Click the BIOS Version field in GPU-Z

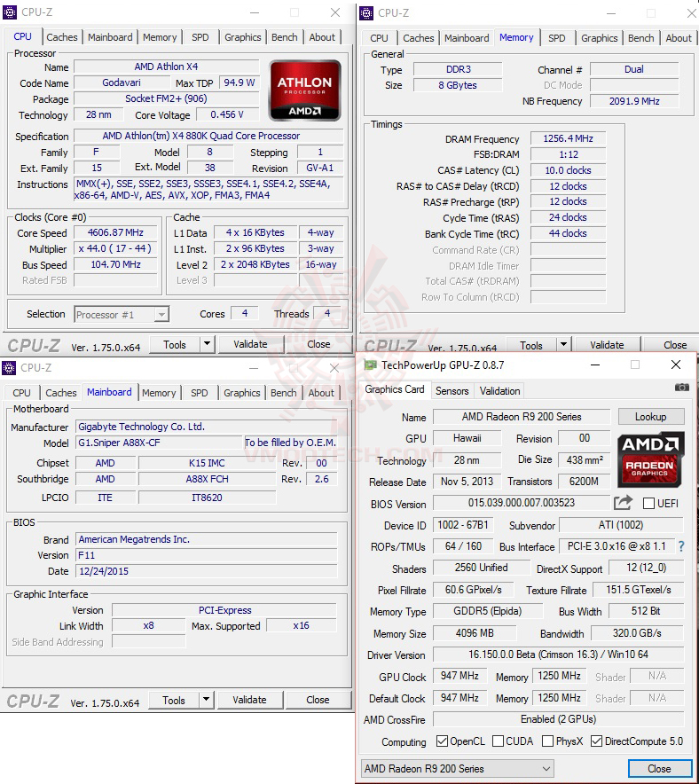(522, 503)
